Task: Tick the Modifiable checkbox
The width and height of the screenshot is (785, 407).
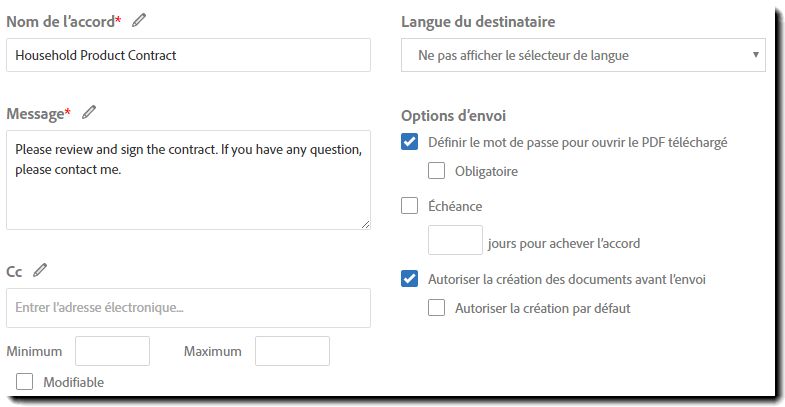Action: (25, 381)
